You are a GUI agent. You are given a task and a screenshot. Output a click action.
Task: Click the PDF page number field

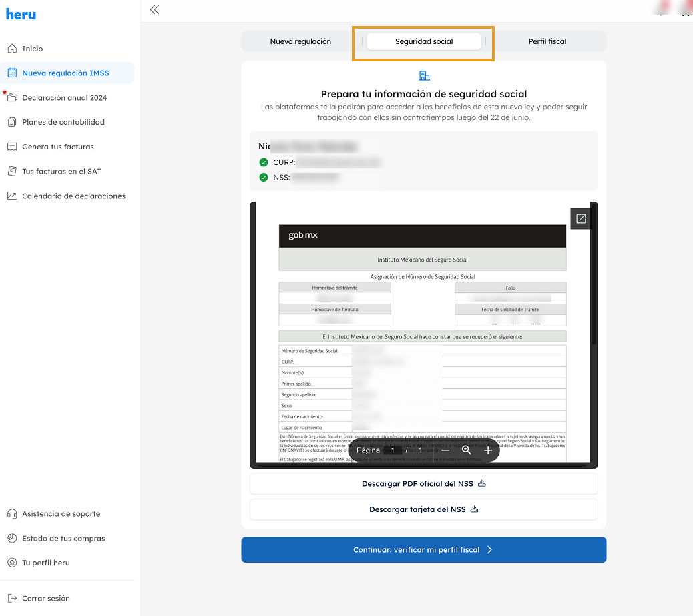click(393, 450)
